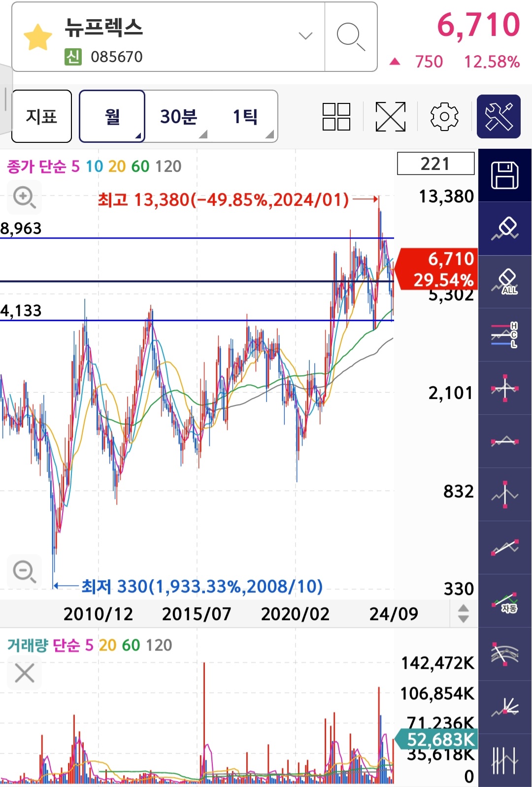Image resolution: width=532 pixels, height=787 pixels.
Task: Tap the stock code 085670
Action: pos(117,57)
